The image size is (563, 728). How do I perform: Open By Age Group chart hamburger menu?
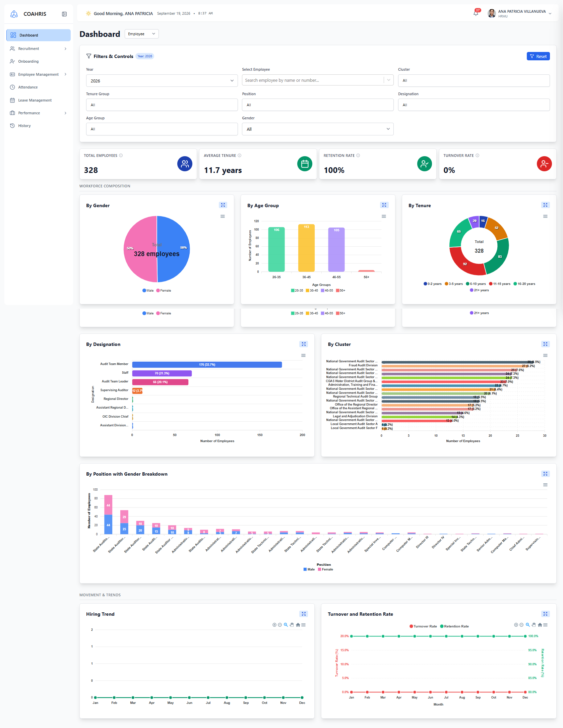tap(384, 217)
